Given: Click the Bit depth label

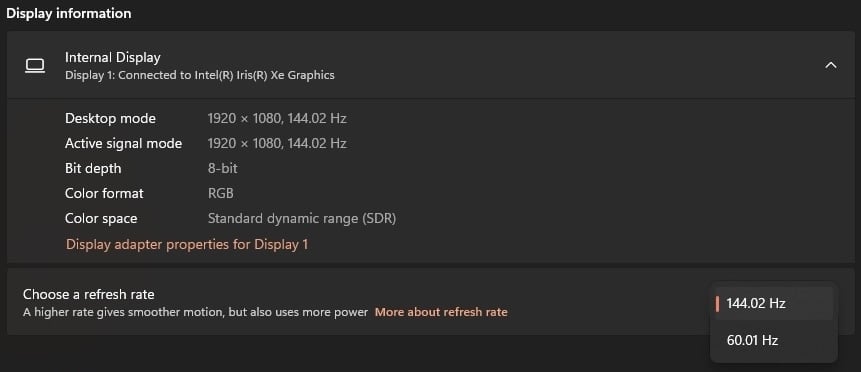Looking at the screenshot, I should point(93,168).
